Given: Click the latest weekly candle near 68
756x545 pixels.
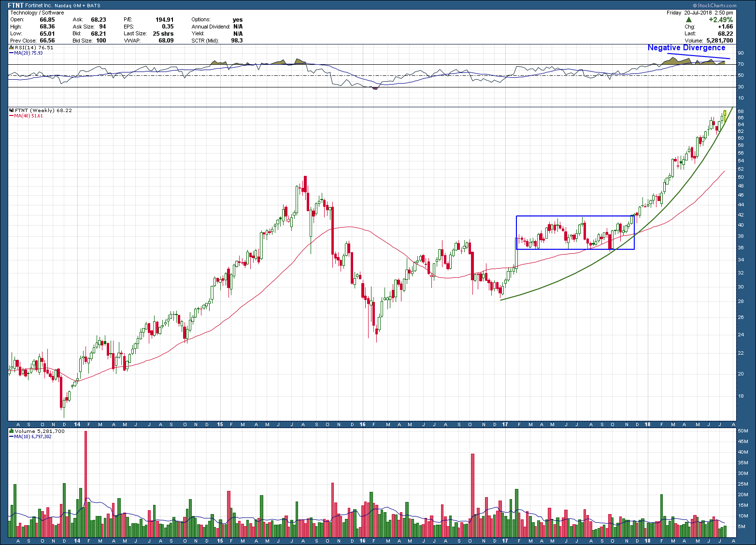Looking at the screenshot, I should click(x=725, y=116).
